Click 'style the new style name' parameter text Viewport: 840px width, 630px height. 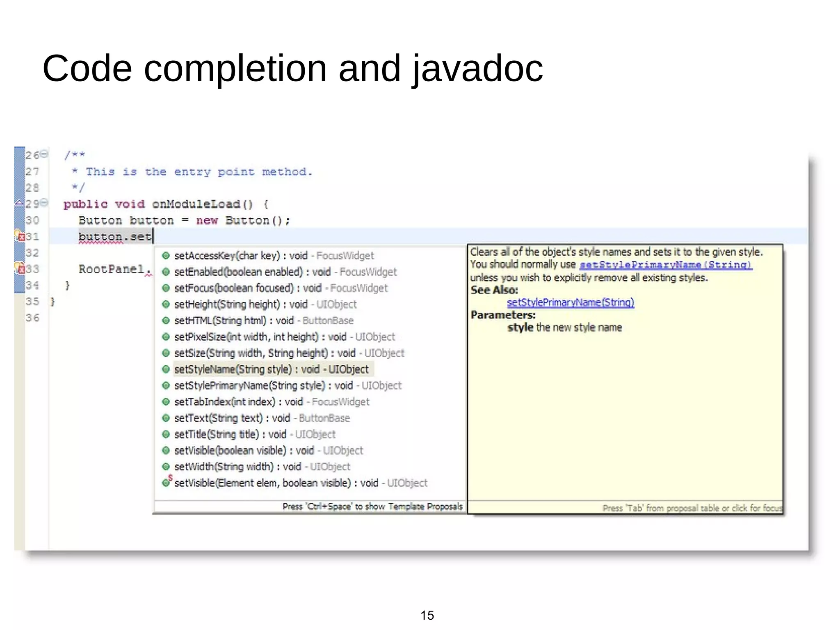pos(565,327)
